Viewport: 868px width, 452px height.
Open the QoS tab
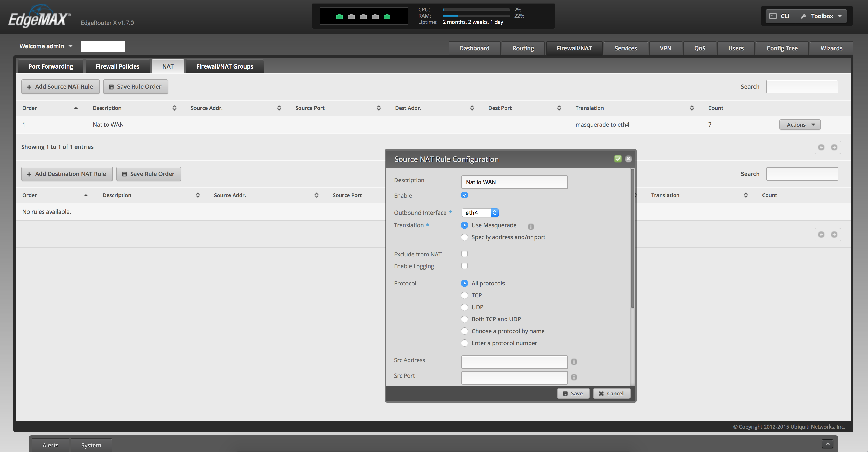699,48
